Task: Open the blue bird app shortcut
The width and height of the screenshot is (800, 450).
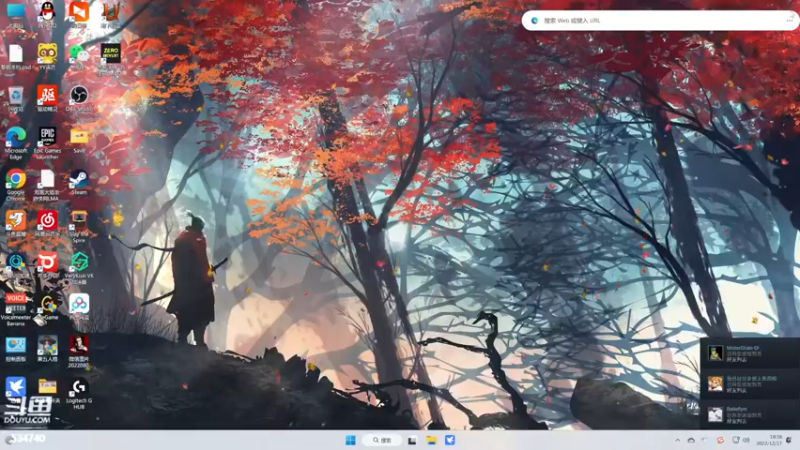Action: [x=16, y=390]
